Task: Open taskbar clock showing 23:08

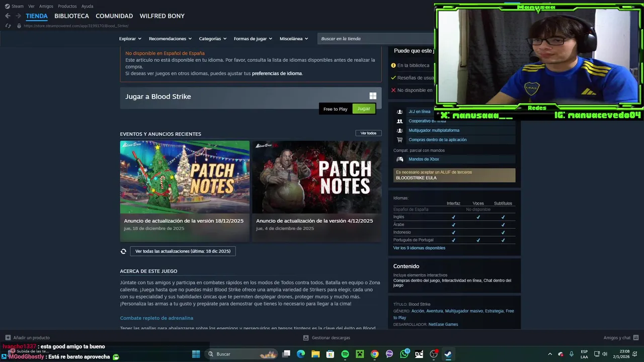Action: tap(622, 354)
